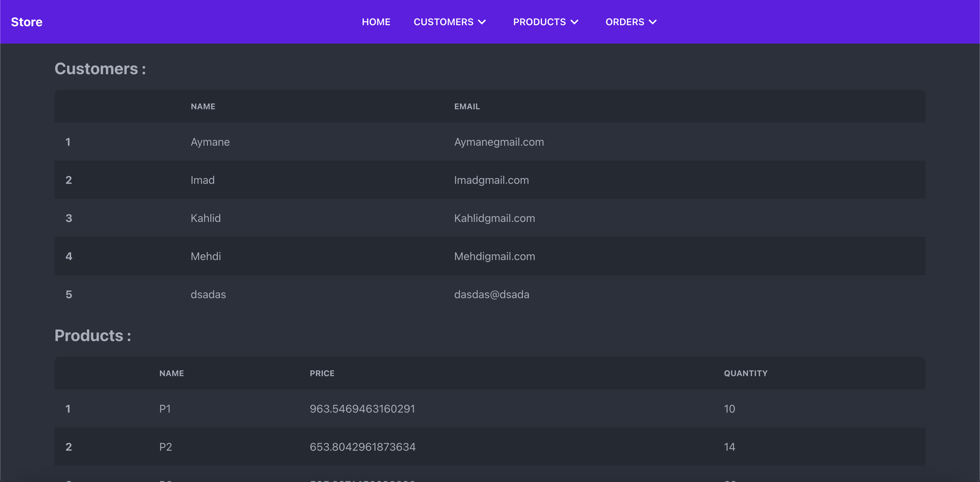Viewport: 980px width, 482px height.
Task: Expand the PRODUCTS dropdown chevron
Action: (x=574, y=22)
